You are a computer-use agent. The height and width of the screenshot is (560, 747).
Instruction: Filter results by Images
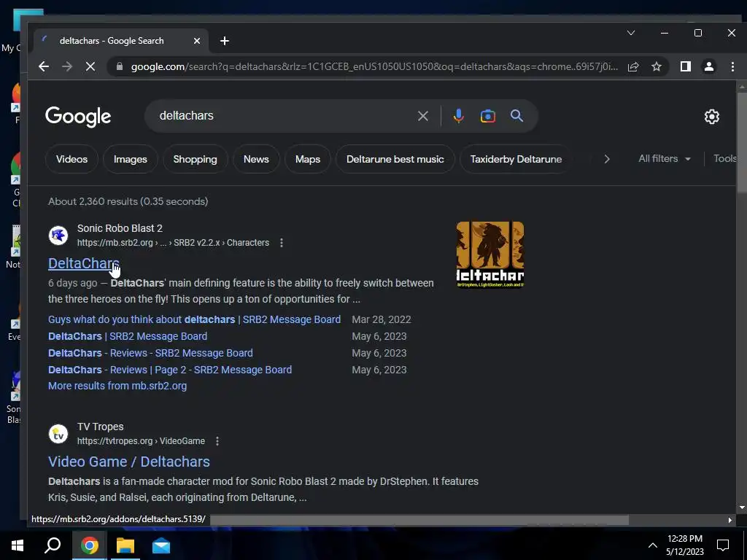click(130, 159)
